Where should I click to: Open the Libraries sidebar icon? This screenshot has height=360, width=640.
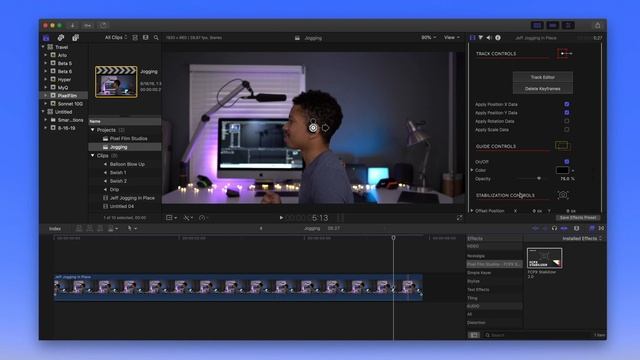[x=46, y=38]
